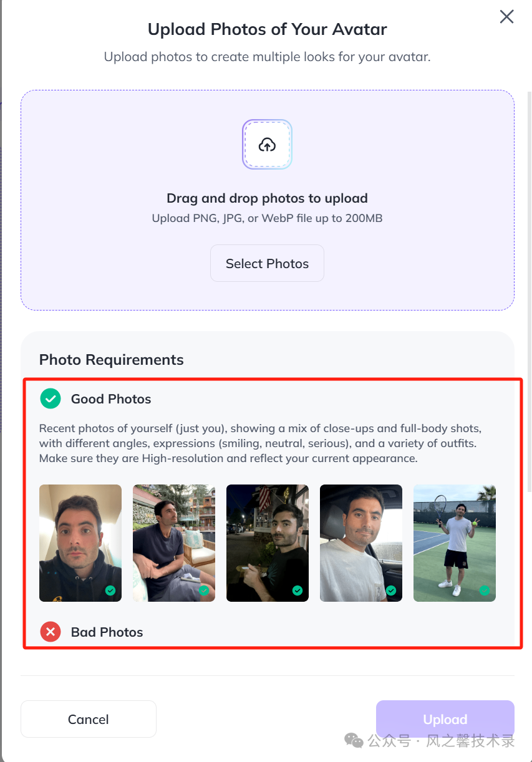The width and height of the screenshot is (532, 762).
Task: Select the nighttime street photo thumbnail
Action: (x=268, y=543)
